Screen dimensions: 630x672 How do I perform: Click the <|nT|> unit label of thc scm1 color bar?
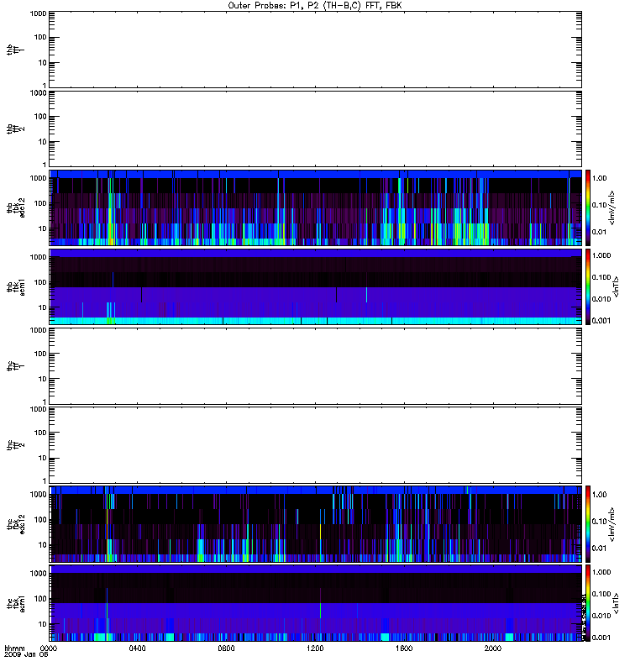coord(617,603)
